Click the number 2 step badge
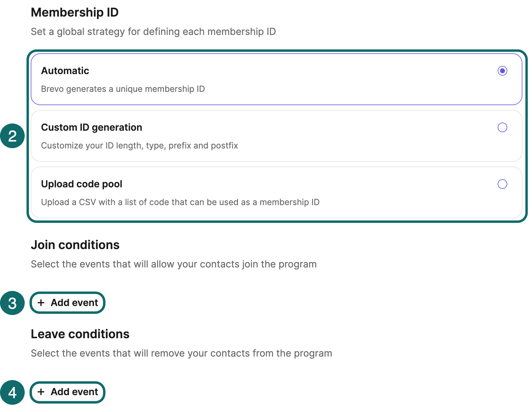This screenshot has height=412, width=532. (x=12, y=136)
